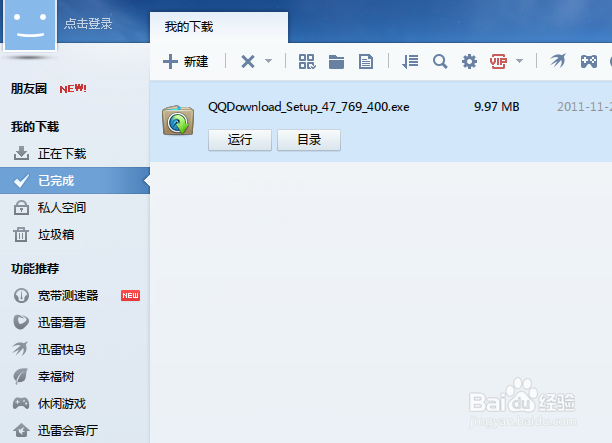This screenshot has width=612, height=443.
Task: Click the delete X toolbar icon
Action: (248, 61)
